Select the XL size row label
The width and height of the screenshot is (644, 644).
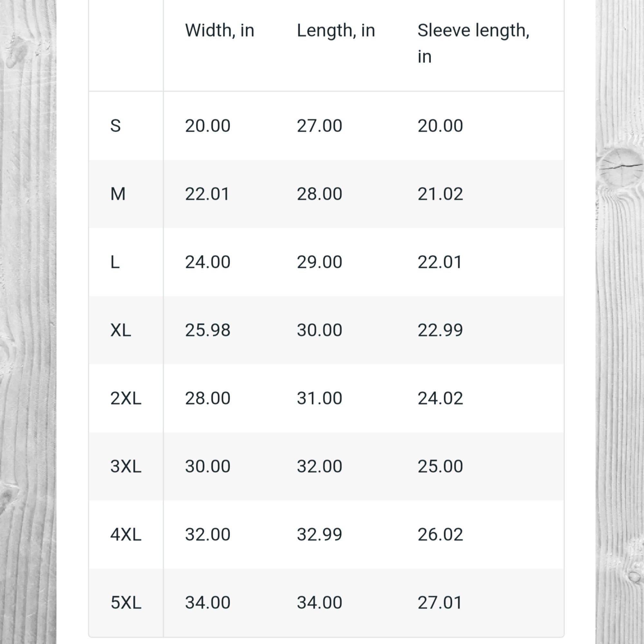click(121, 330)
